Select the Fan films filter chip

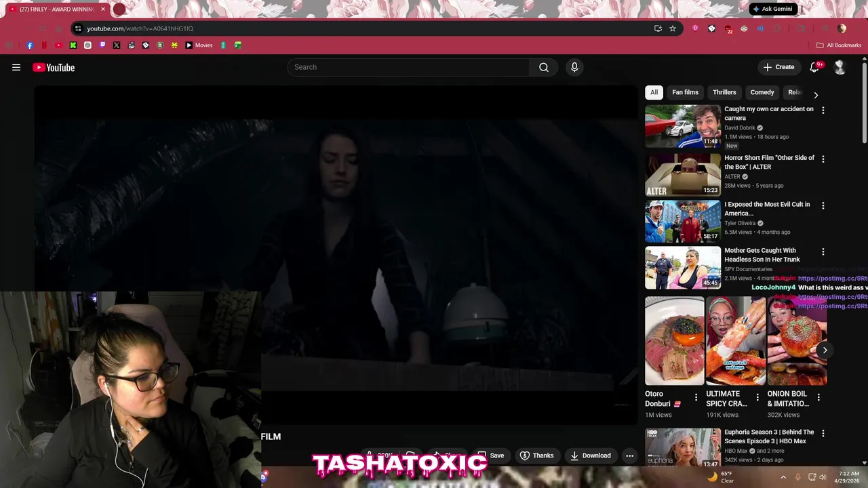pyautogui.click(x=685, y=92)
